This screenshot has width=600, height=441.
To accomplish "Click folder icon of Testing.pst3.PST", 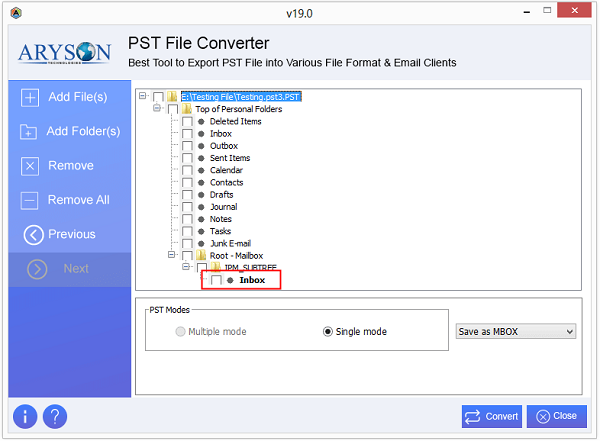I will pyautogui.click(x=172, y=96).
